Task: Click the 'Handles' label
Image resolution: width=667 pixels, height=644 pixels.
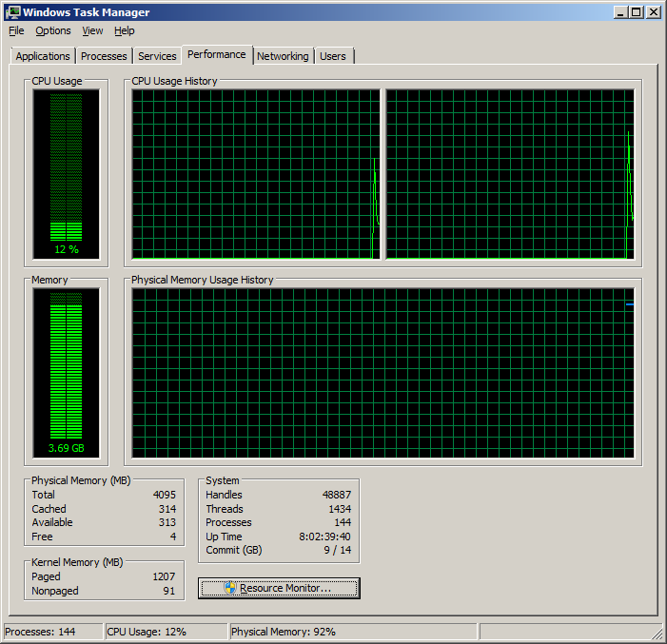Action: pos(224,495)
